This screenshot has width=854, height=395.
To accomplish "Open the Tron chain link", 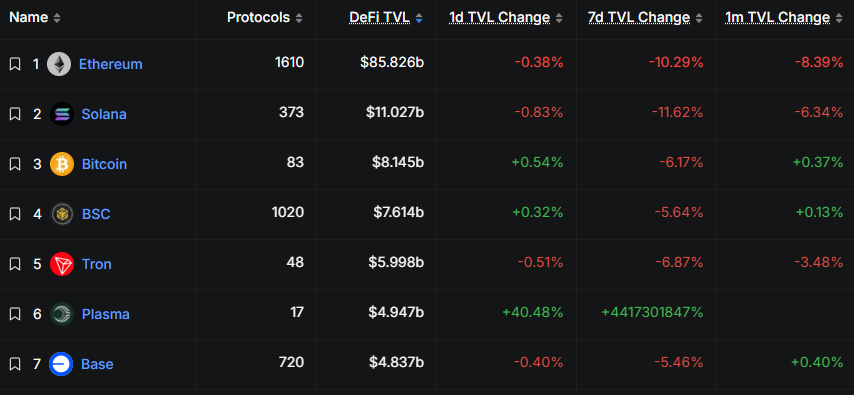I will click(x=96, y=264).
